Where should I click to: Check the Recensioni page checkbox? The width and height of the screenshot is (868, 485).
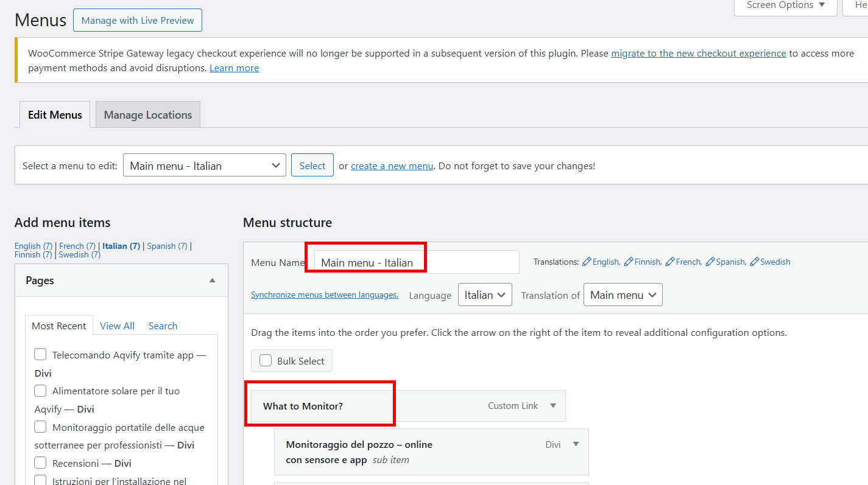pyautogui.click(x=40, y=463)
